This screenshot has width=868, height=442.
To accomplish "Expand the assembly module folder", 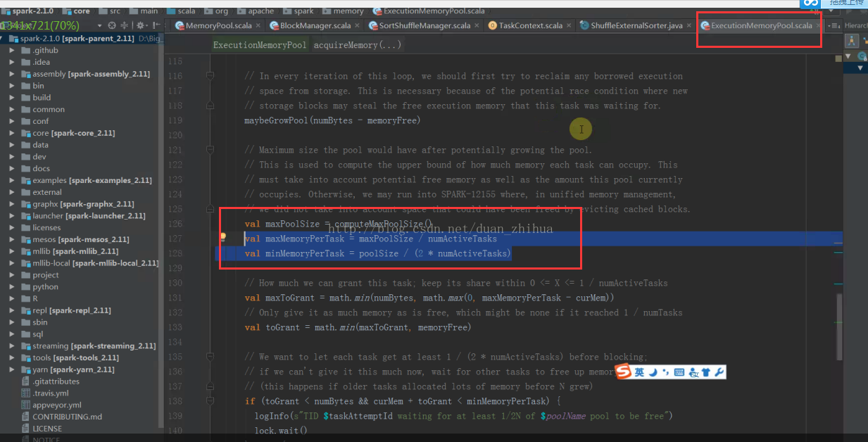I will (x=12, y=74).
